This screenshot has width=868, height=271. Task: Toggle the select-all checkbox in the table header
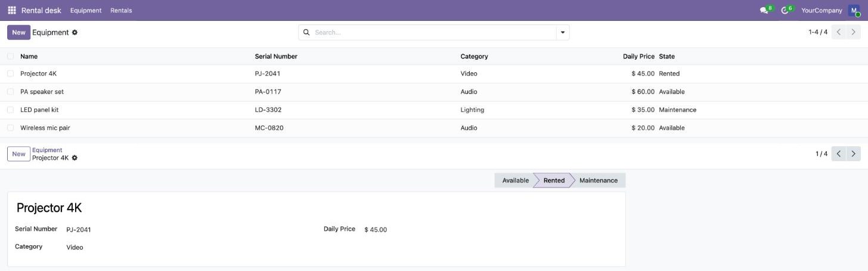click(10, 56)
